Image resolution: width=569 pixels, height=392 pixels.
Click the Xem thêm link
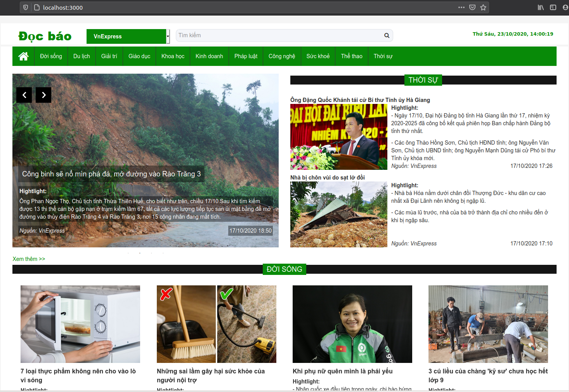tap(29, 259)
